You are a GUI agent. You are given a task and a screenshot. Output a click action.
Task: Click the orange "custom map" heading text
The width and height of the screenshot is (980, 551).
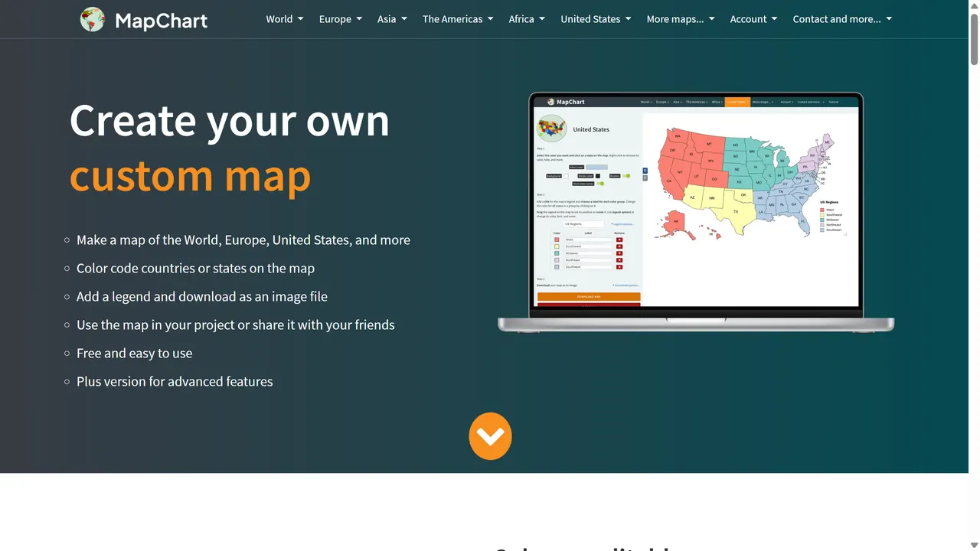(x=191, y=176)
